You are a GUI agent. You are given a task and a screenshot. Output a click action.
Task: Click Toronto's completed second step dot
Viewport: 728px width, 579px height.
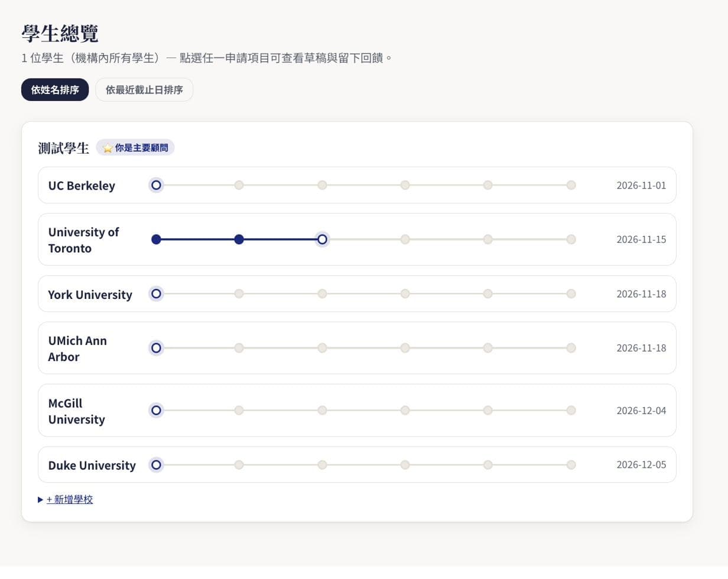(239, 239)
